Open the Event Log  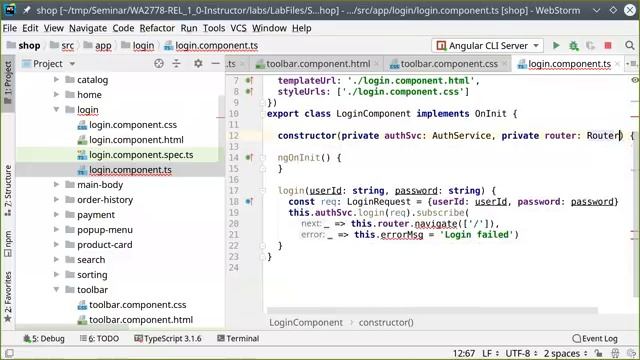pyautogui.click(x=595, y=338)
